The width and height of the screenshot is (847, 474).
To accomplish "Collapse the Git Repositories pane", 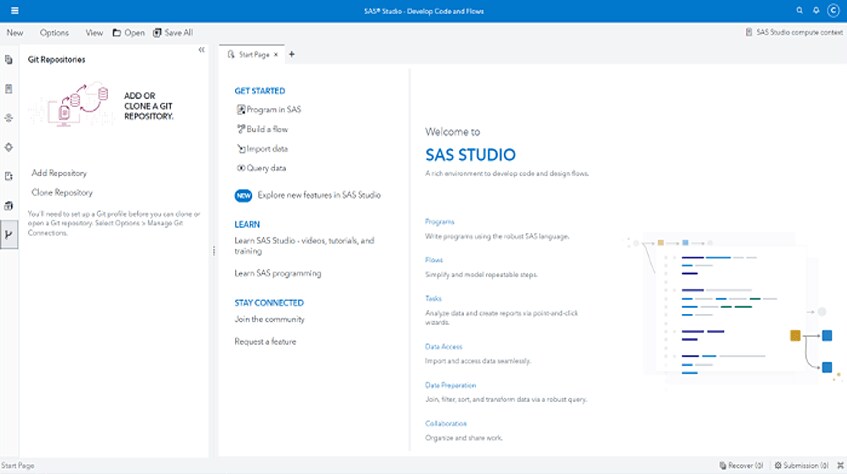I will (x=201, y=50).
